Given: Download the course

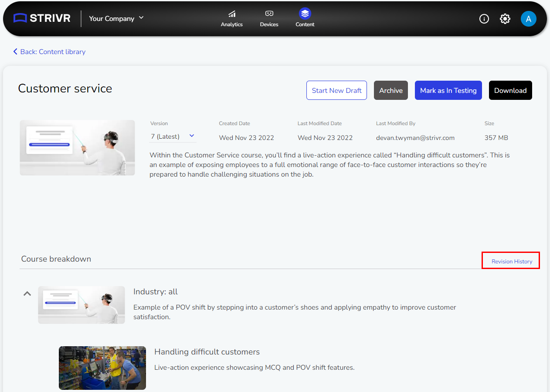Looking at the screenshot, I should (x=510, y=90).
